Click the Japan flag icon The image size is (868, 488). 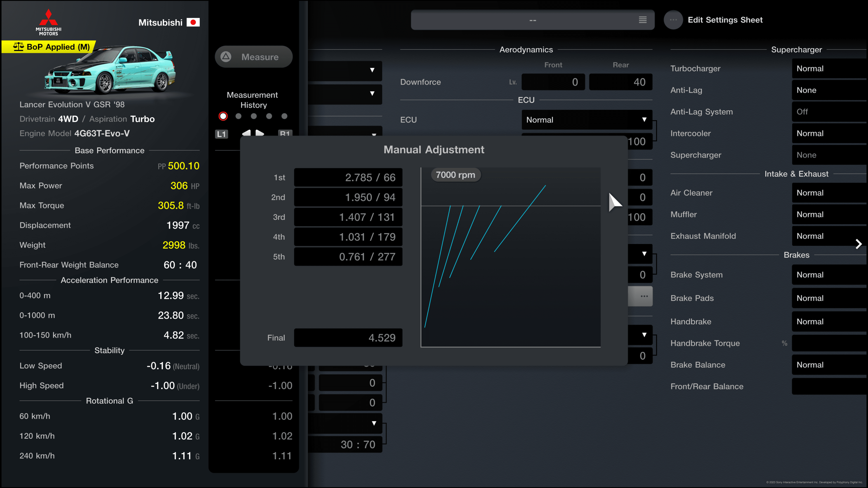click(193, 22)
